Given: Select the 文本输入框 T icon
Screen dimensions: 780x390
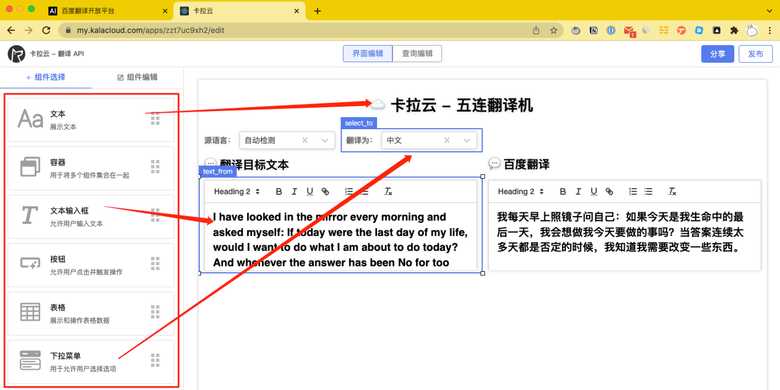Looking at the screenshot, I should pos(29,215).
